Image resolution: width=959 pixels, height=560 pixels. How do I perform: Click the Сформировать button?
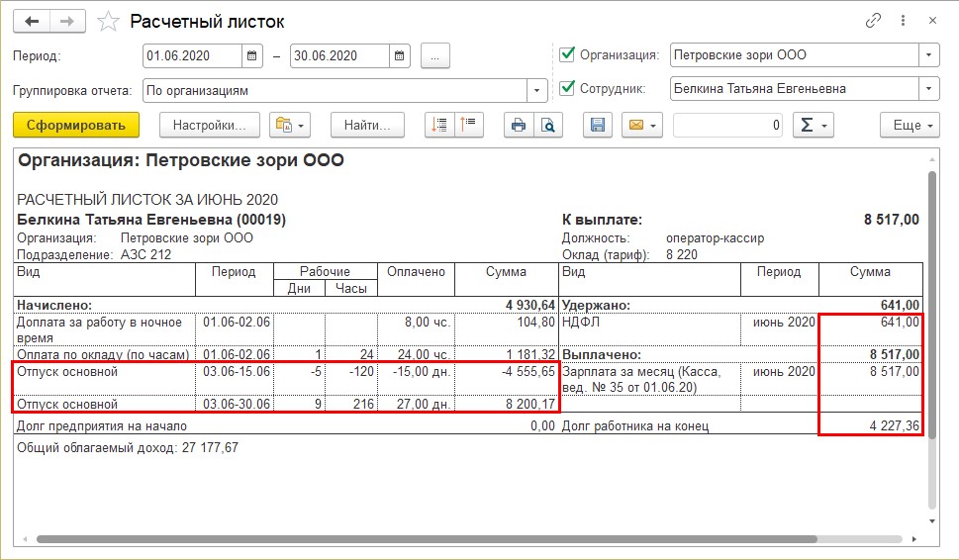point(76,125)
